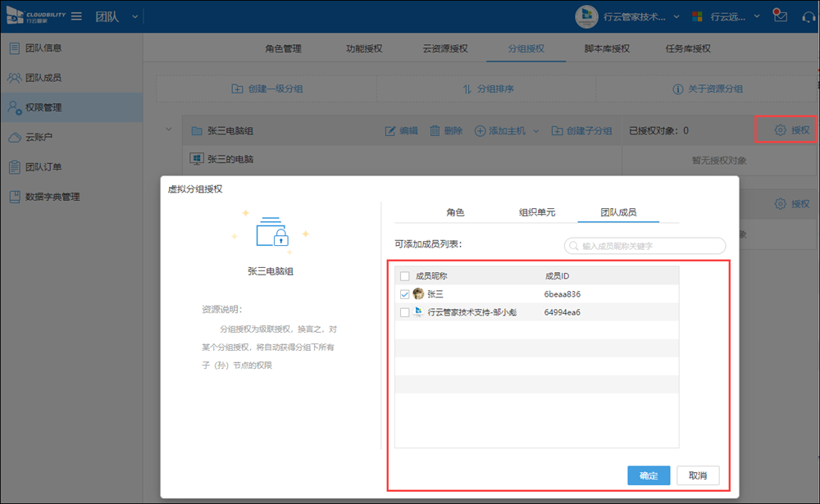Click the 邹小彪 avatar in member list
The image size is (820, 504).
[418, 312]
